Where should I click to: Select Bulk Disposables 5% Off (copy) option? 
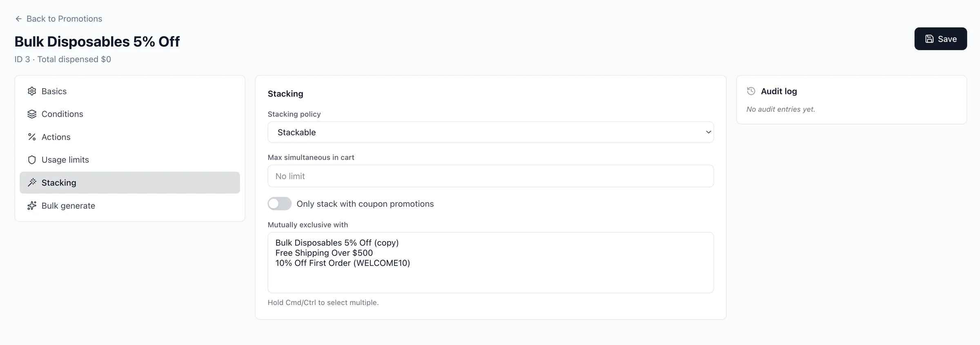[x=337, y=243]
